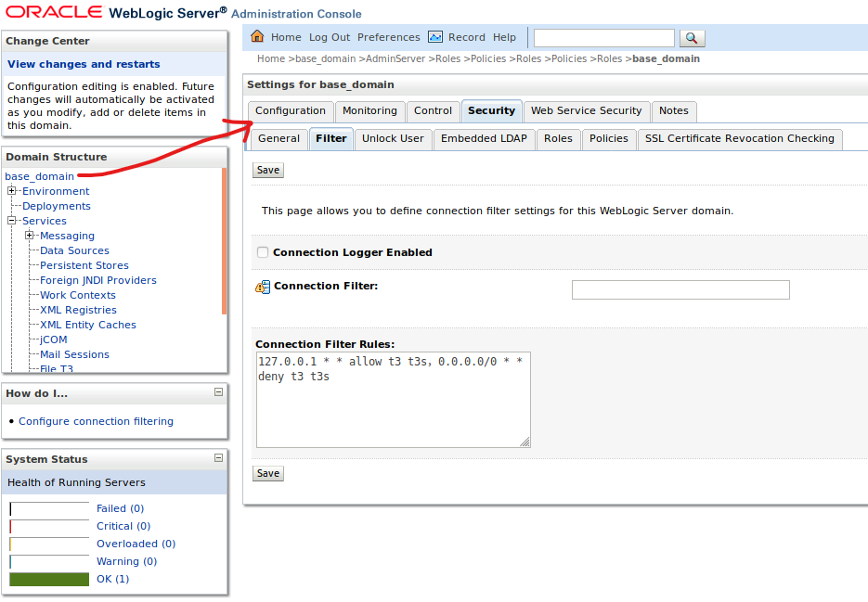
Task: Open the Policies subtab
Action: click(x=609, y=139)
